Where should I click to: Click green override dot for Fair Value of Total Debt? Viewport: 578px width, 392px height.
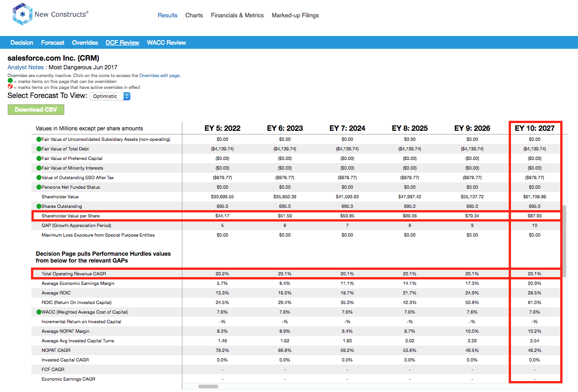[39, 149]
